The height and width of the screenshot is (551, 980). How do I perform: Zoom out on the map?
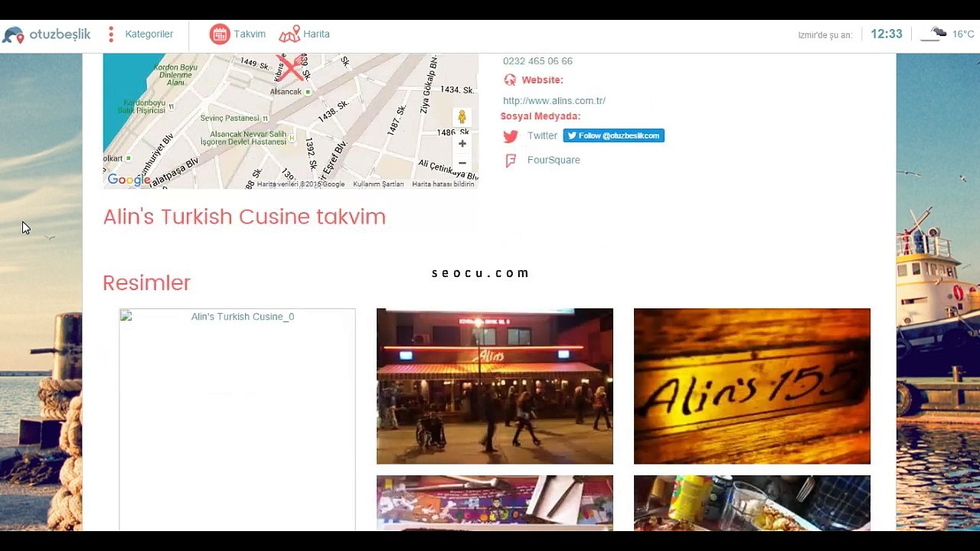tap(462, 163)
